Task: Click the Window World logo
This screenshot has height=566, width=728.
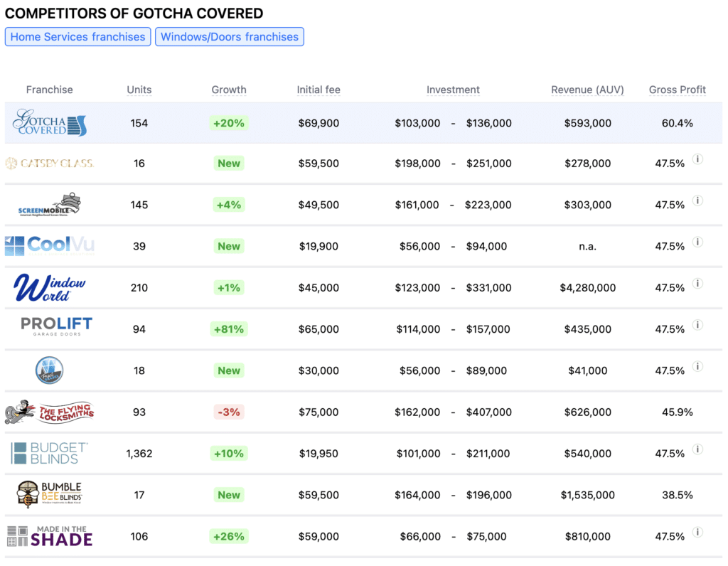Action: pos(50,287)
